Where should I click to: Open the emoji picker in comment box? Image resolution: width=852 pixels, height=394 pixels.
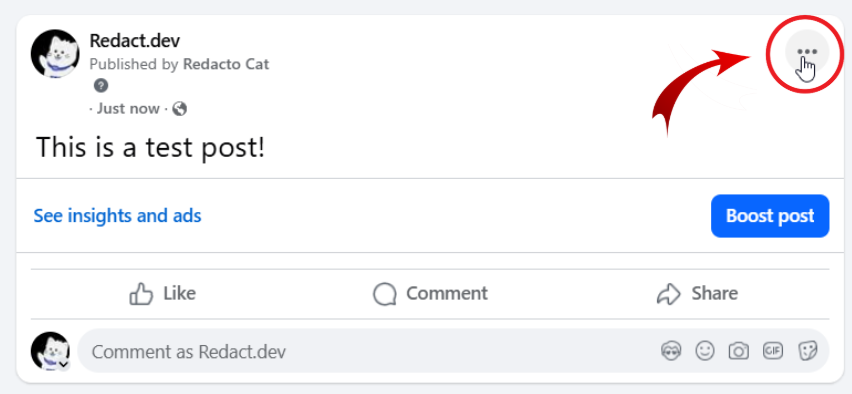(x=705, y=351)
